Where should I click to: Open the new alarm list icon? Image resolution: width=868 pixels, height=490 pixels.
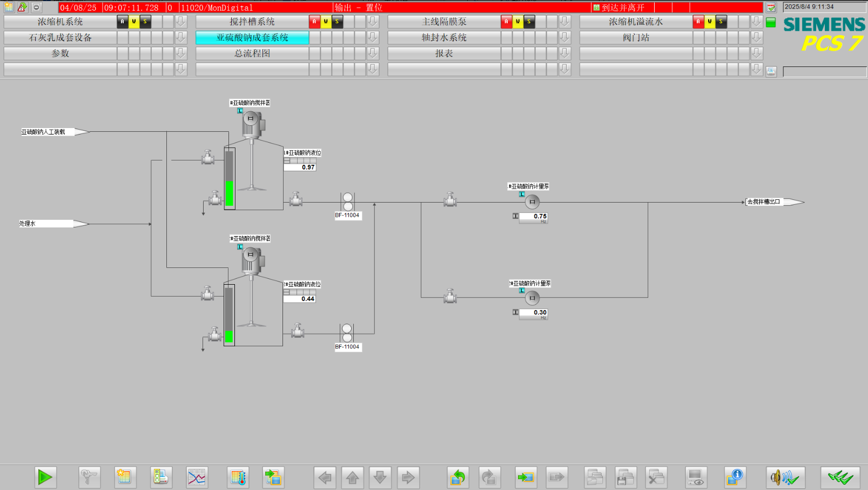125,477
